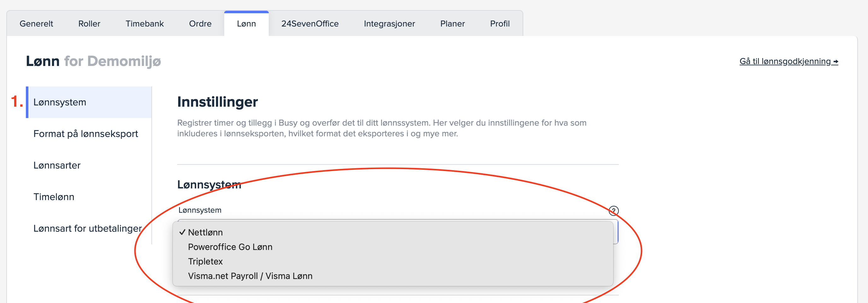Switch to the Roller tab
This screenshot has width=868, height=303.
coord(89,24)
